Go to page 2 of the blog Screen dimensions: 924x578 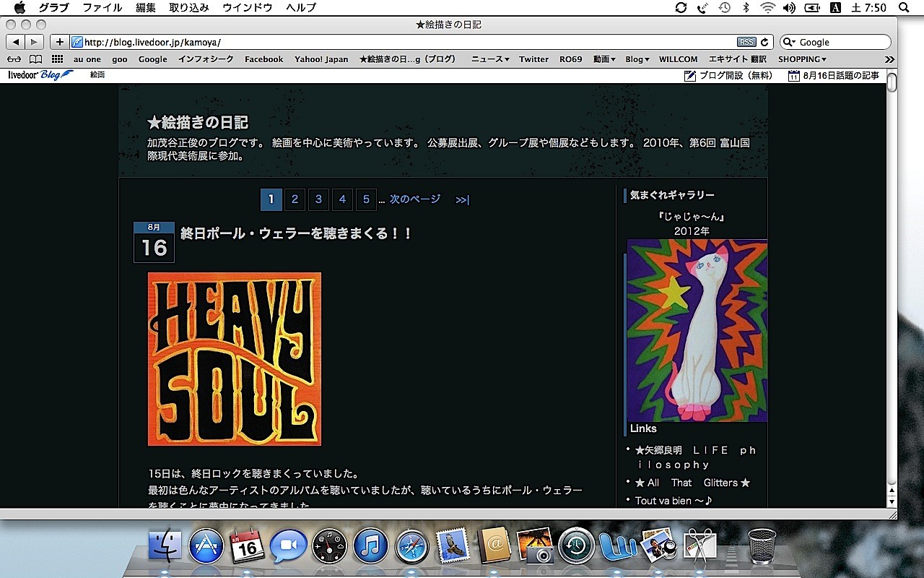coord(295,199)
